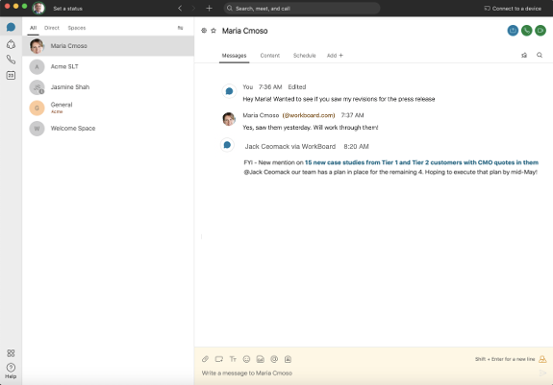Click the send message arrow
This screenshot has height=385, width=553.
pos(542,373)
